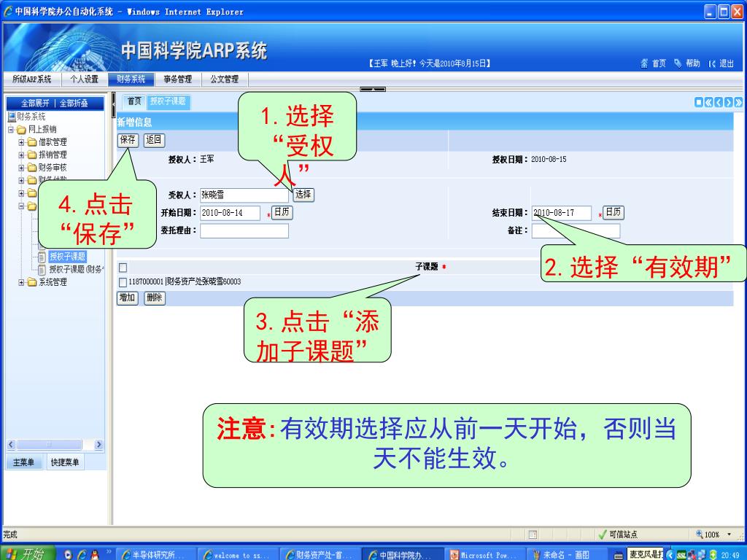
Task: Click the right arrow of the sidebar horizontal scrollbar
Action: pos(98,445)
